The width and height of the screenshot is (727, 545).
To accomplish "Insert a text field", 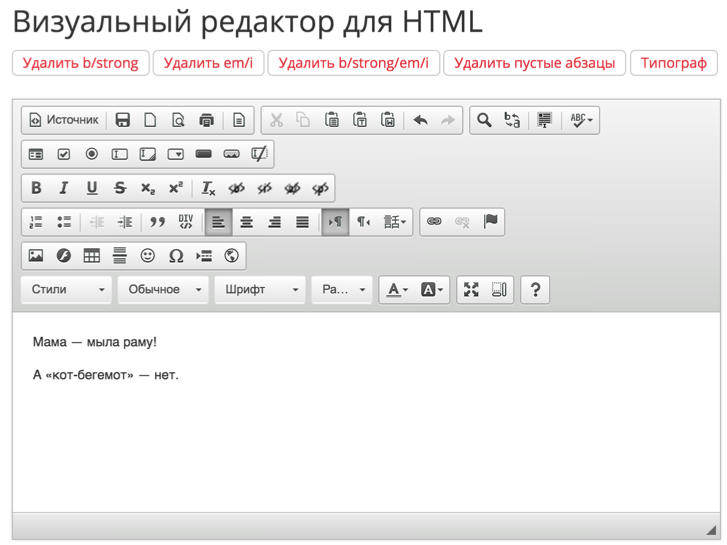I will [120, 154].
